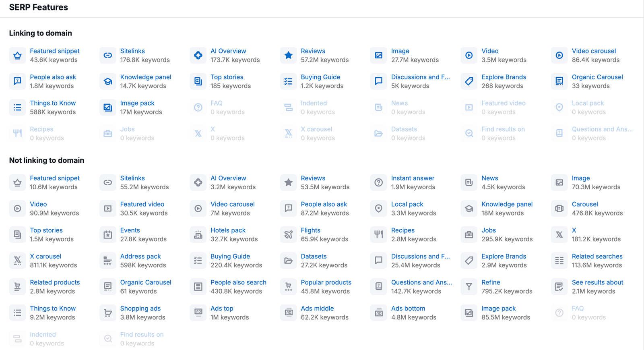This screenshot has width=644, height=350.
Task: Click the Hotels pack icon
Action: (198, 235)
